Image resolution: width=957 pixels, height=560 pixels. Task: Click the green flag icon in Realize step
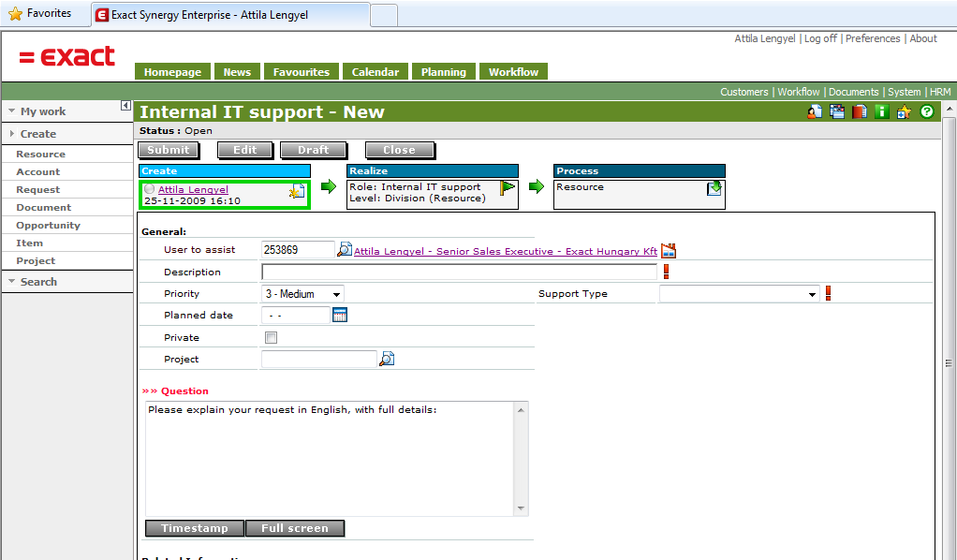click(x=508, y=187)
